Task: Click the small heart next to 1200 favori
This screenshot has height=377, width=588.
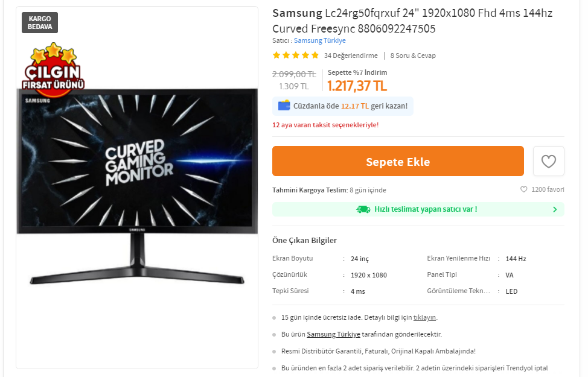Action: (523, 189)
